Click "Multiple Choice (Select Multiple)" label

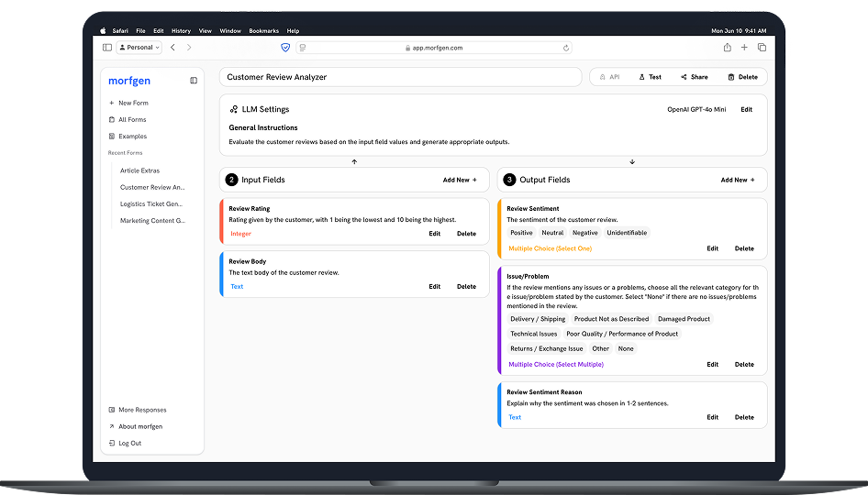556,365
